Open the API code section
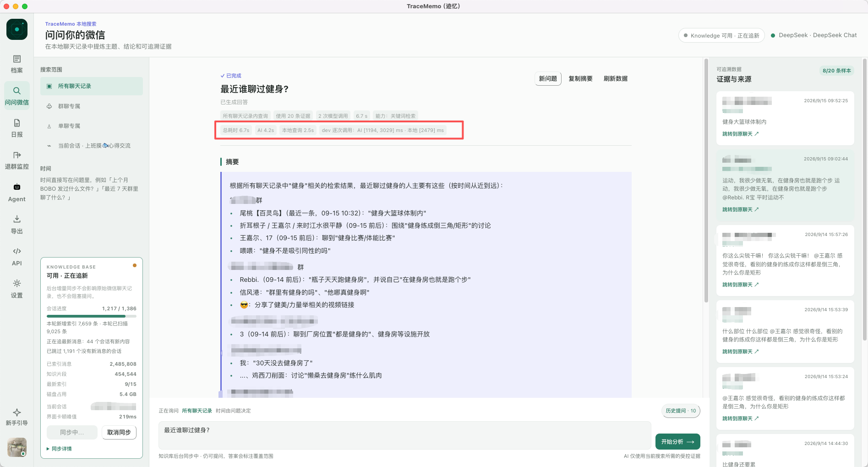868x467 pixels. tap(17, 256)
